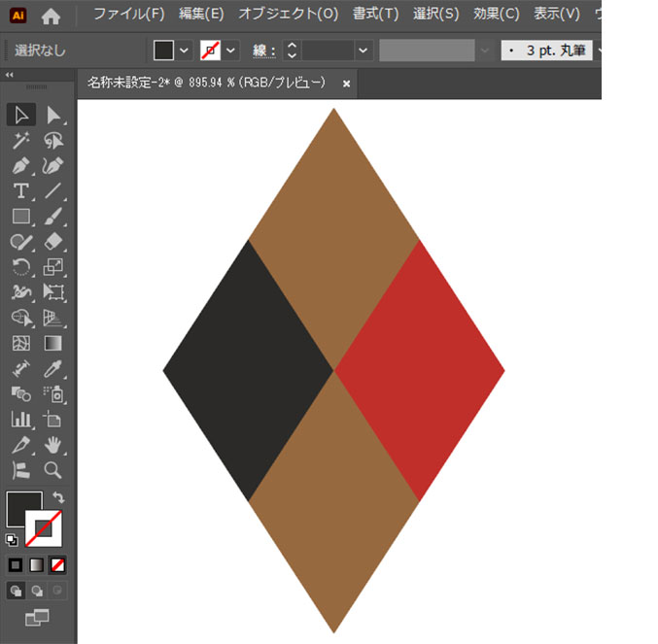Select the Gradient tool

point(53,343)
